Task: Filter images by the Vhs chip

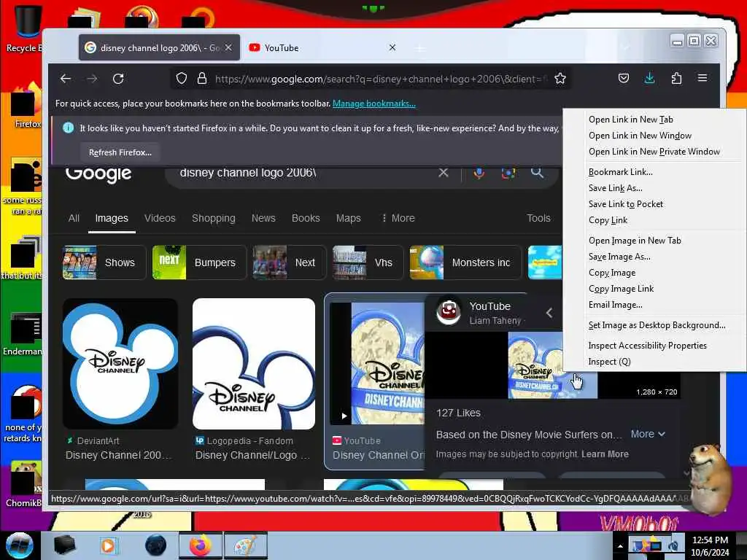Action: pyautogui.click(x=366, y=262)
